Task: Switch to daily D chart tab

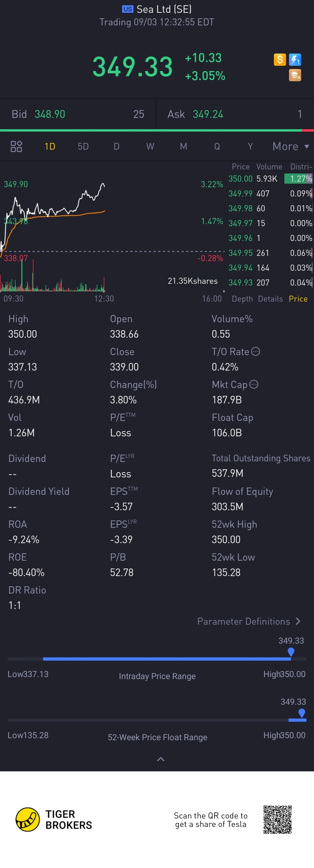Action: point(117,146)
